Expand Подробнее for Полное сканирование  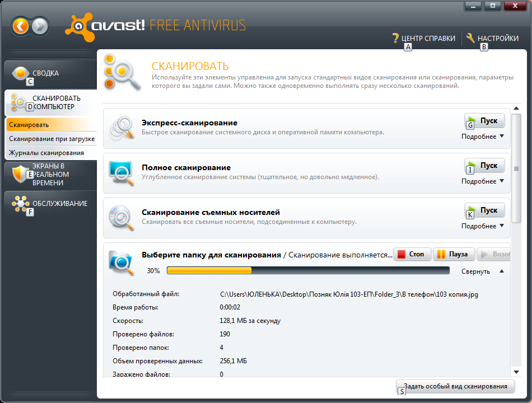[x=483, y=181]
